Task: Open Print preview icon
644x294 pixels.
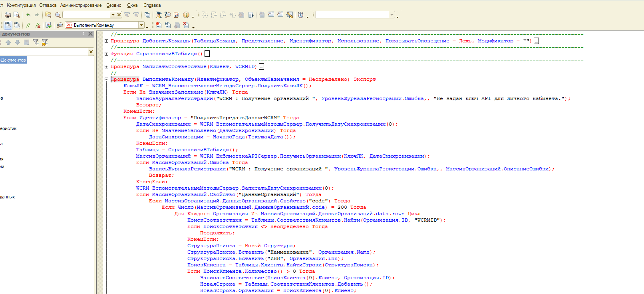Action: [16, 15]
